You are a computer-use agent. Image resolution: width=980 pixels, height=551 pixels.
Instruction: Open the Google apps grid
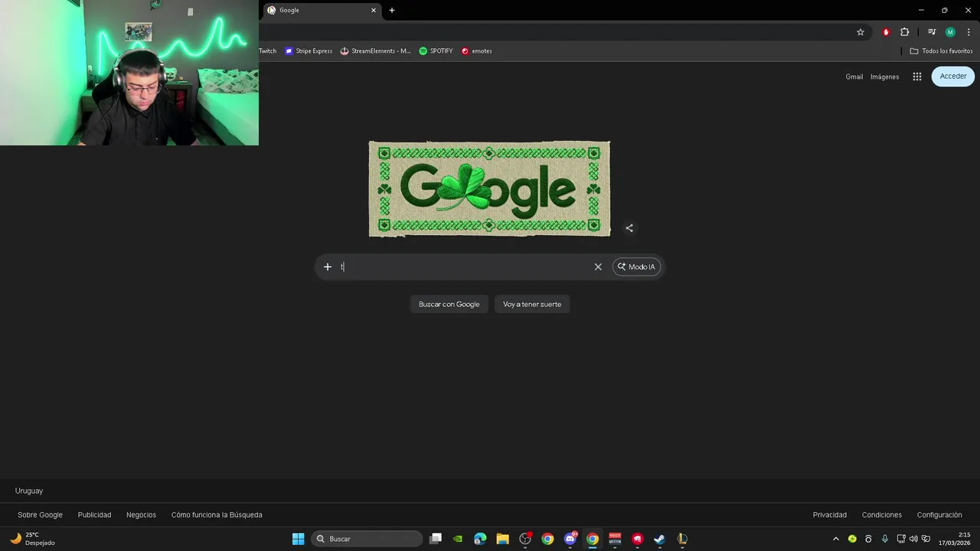pos(916,77)
